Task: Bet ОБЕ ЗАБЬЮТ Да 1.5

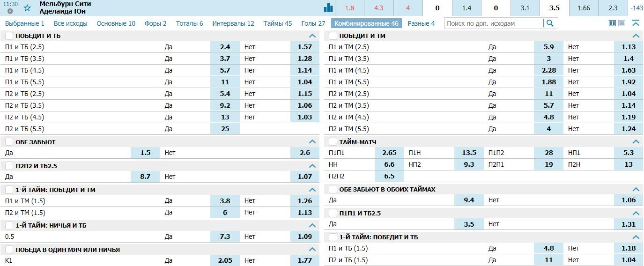Action: [x=145, y=153]
